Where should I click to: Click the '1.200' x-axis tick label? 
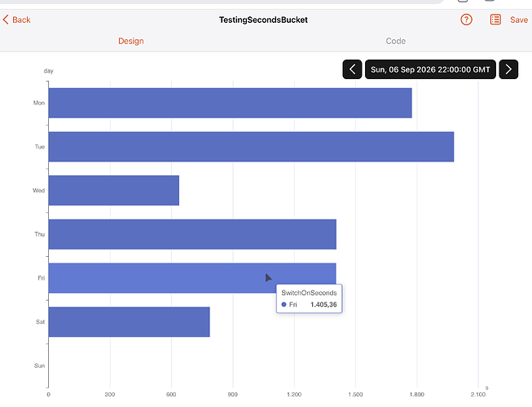[x=294, y=395]
